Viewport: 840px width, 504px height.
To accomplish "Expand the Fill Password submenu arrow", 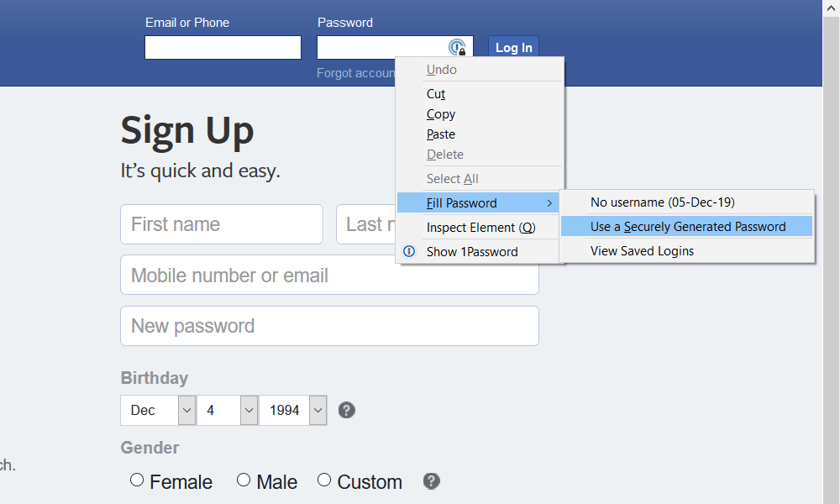I will point(549,203).
